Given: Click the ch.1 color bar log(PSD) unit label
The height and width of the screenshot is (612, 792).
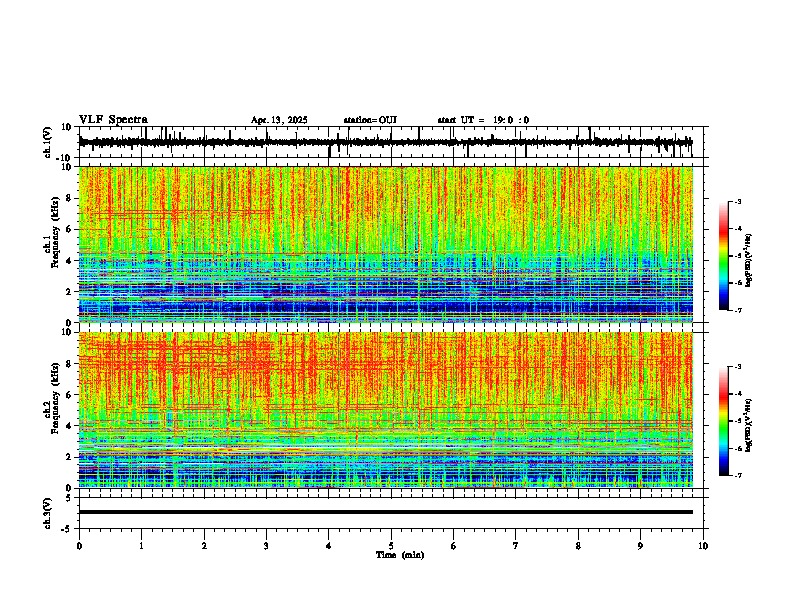Looking at the screenshot, I should point(749,261).
